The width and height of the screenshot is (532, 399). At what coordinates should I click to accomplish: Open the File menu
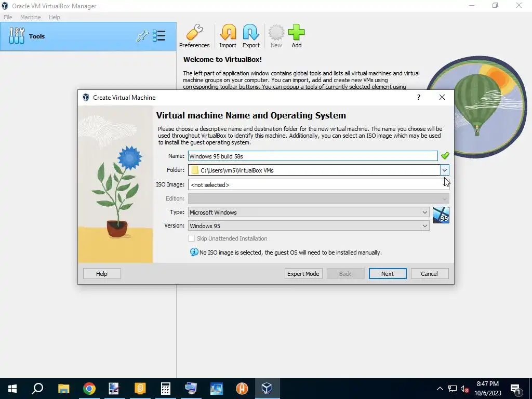(8, 17)
